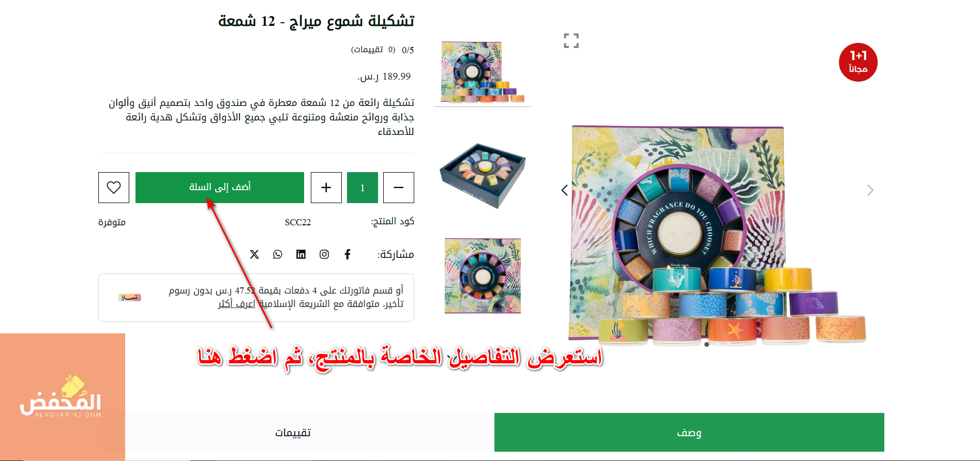Share the product on Instagram
The height and width of the screenshot is (461, 980).
(324, 254)
